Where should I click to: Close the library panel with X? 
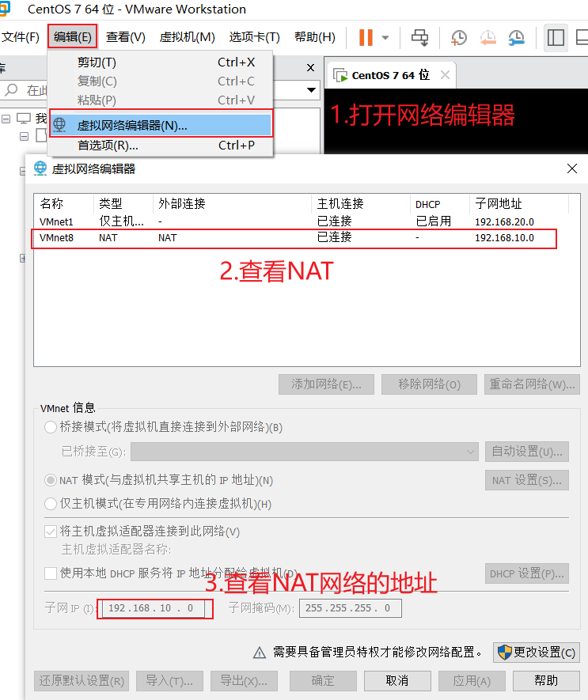[x=310, y=68]
